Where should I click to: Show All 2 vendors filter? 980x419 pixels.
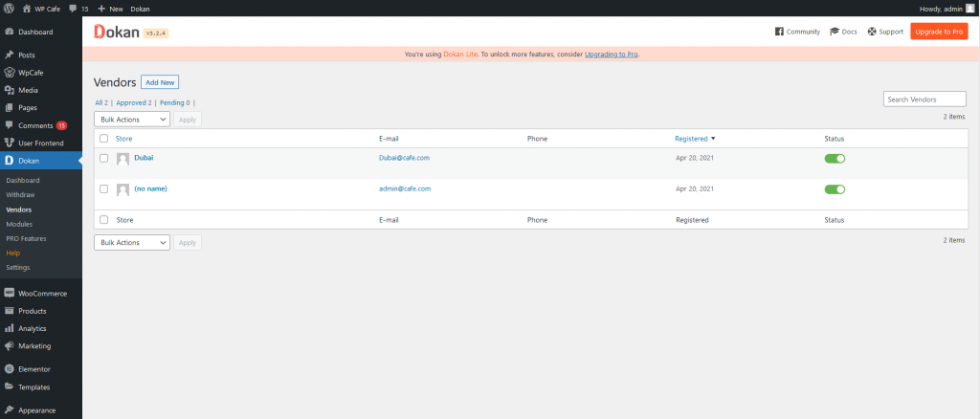click(x=101, y=102)
